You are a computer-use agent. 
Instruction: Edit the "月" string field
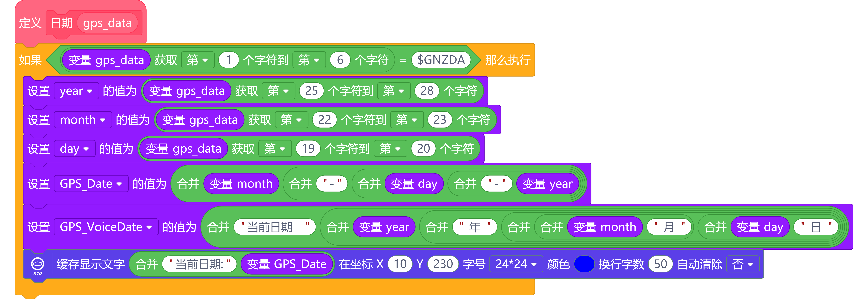tap(669, 227)
